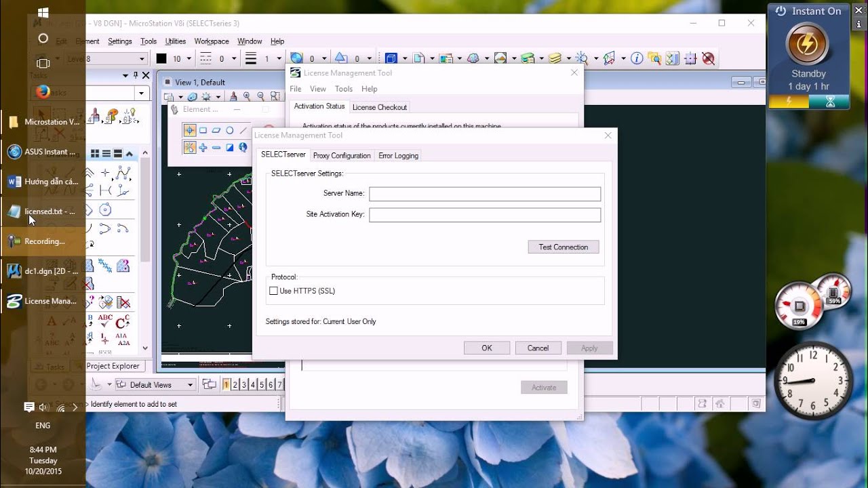This screenshot has width=868, height=488.
Task: Select the Block selection method icon
Action: click(x=203, y=130)
